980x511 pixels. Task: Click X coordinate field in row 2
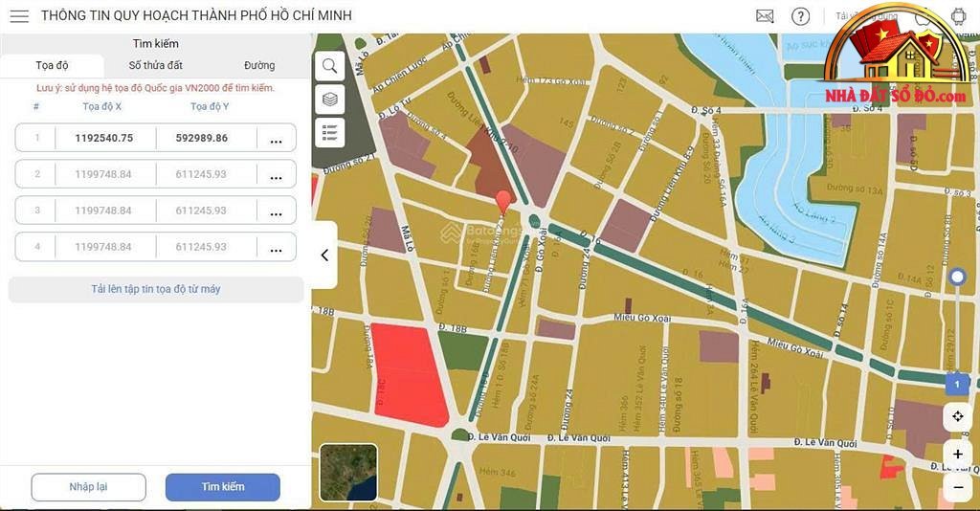pyautogui.click(x=103, y=174)
